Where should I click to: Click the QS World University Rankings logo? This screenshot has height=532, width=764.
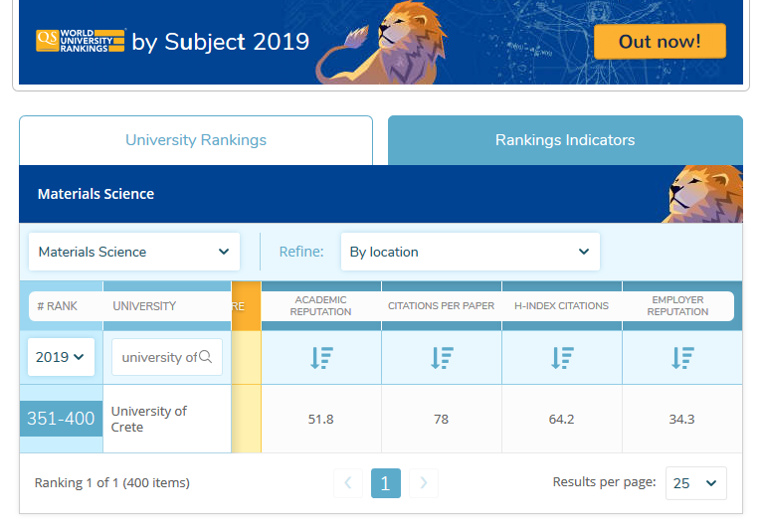(x=81, y=41)
